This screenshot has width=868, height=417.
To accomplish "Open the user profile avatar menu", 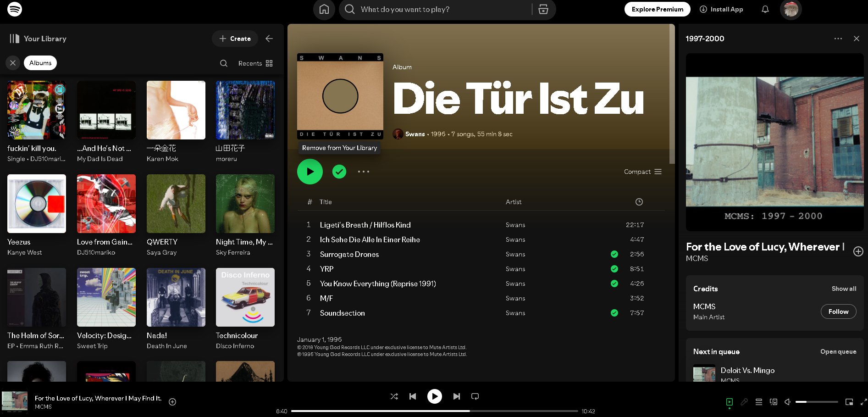I will tap(791, 9).
